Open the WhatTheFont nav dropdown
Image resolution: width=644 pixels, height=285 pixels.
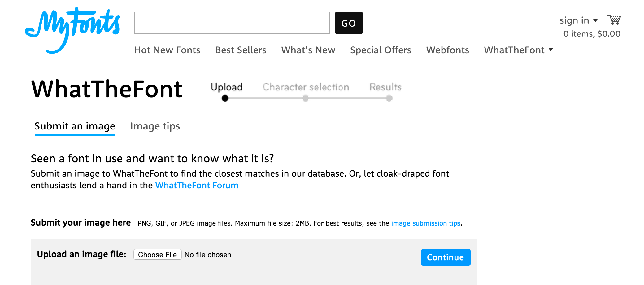tap(518, 50)
